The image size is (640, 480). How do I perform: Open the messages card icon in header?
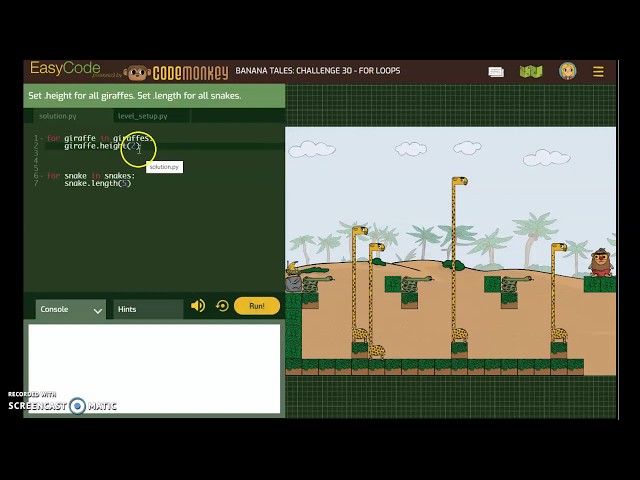(x=496, y=72)
